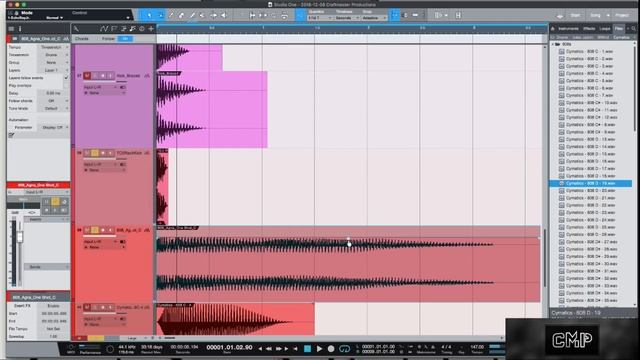Solo the TOMachKick track

[95, 153]
